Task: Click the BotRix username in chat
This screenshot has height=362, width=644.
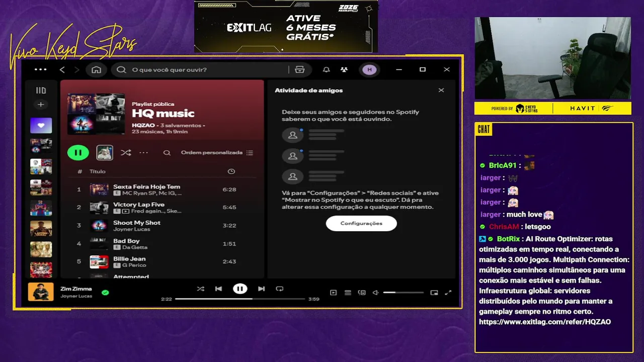Action: pyautogui.click(x=508, y=239)
